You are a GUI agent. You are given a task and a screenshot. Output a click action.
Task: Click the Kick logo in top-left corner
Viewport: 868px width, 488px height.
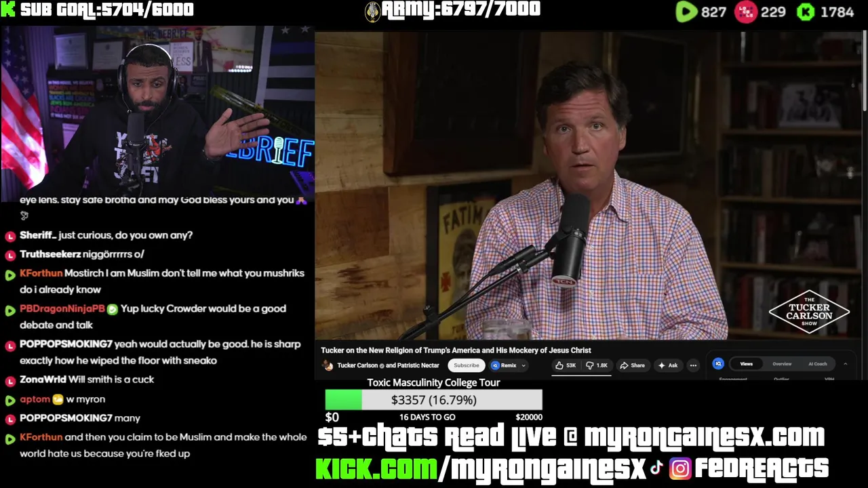pos(8,9)
